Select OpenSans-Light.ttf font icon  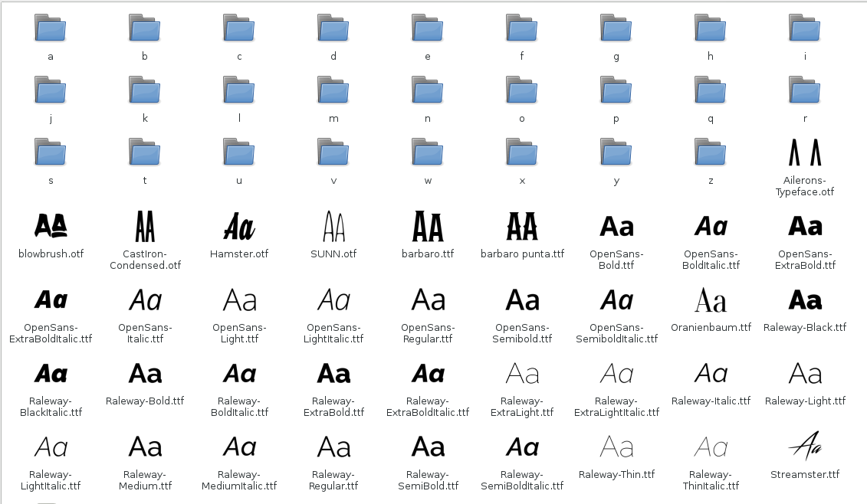239,300
